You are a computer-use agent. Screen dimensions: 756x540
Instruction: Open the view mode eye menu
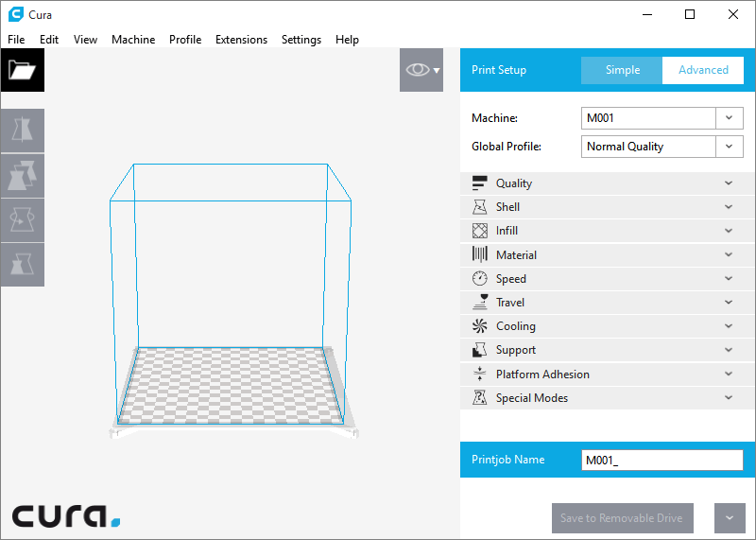(x=421, y=70)
